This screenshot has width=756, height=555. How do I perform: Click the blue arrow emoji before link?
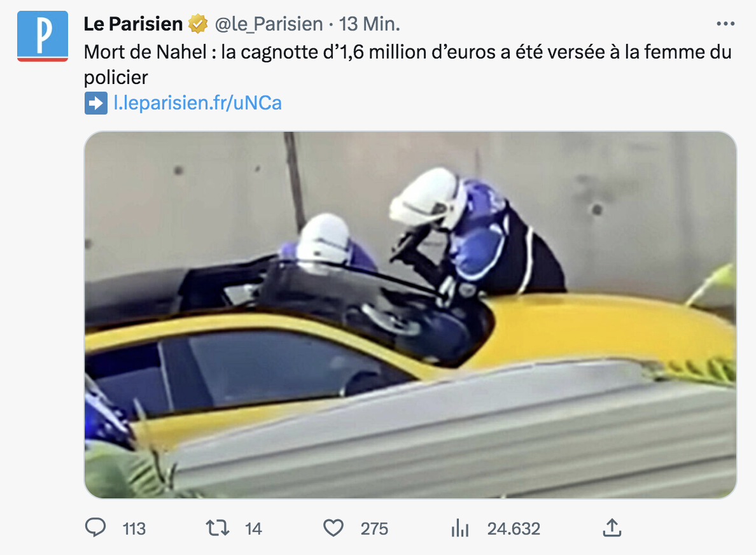96,103
